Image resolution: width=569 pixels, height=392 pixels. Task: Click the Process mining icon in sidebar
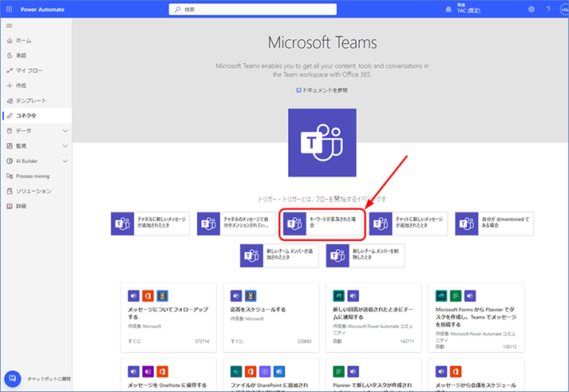tap(10, 176)
